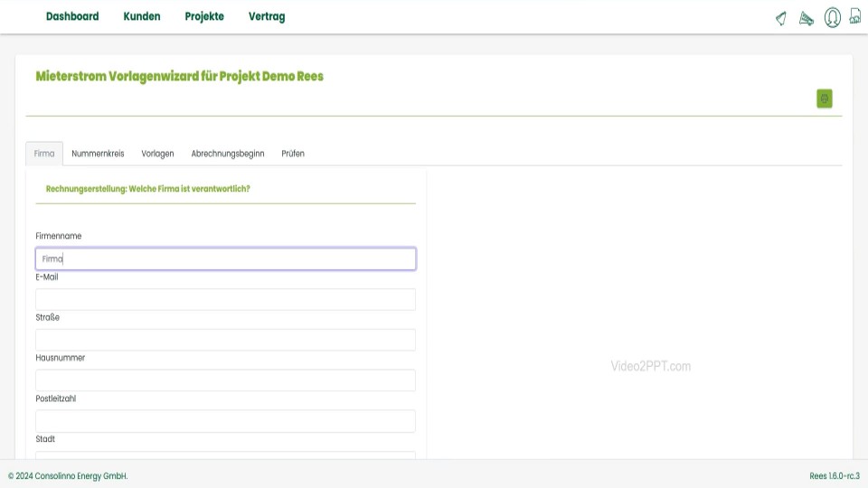Open the Projekte menu
The width and height of the screenshot is (868, 488).
click(x=204, y=16)
